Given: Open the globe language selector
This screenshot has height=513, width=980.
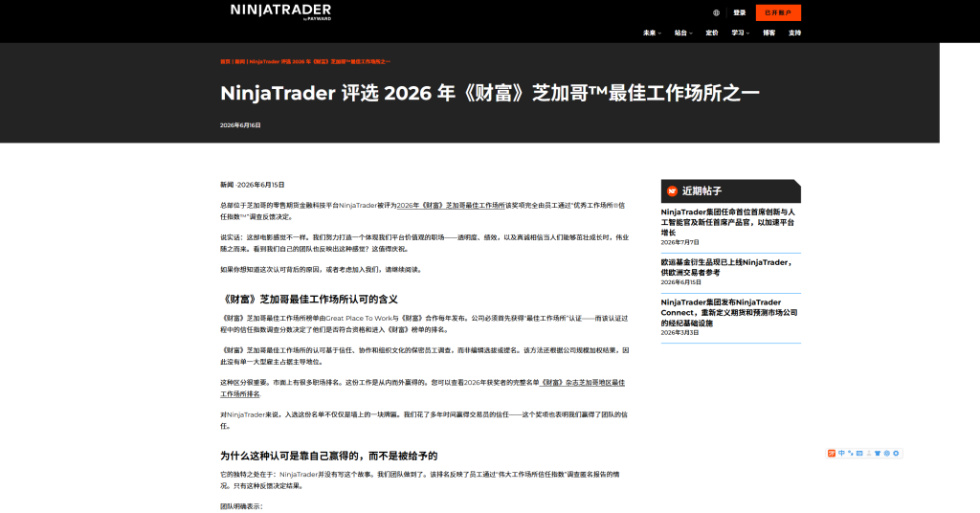Looking at the screenshot, I should coord(716,12).
